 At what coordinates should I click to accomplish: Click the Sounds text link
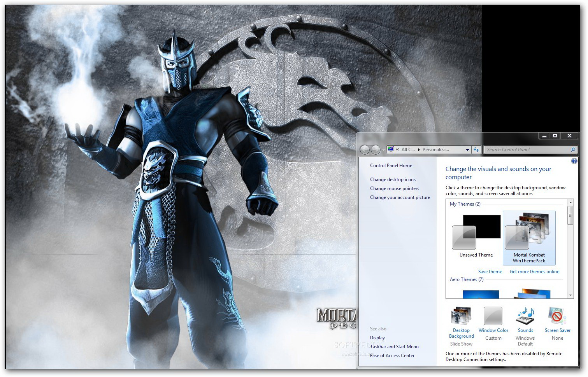[x=525, y=330]
